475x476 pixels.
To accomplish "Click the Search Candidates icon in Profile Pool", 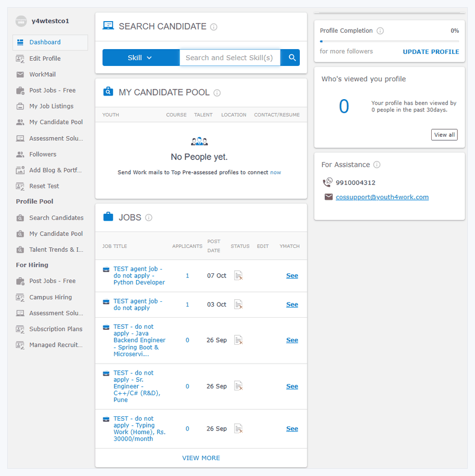I will 21,217.
